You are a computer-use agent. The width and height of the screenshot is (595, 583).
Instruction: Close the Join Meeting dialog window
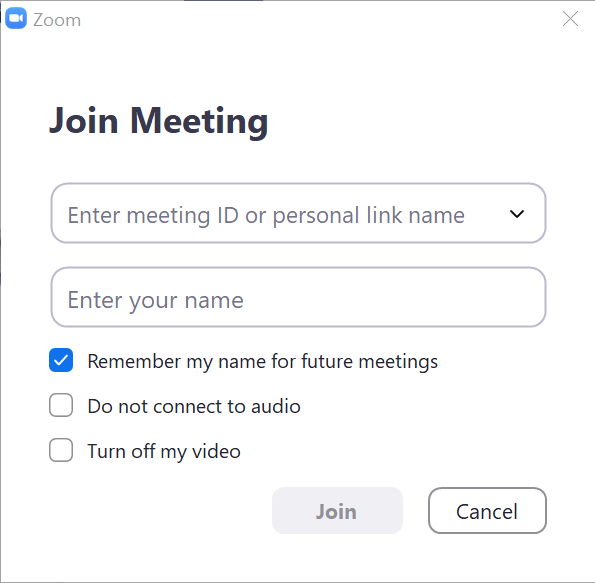click(x=570, y=19)
